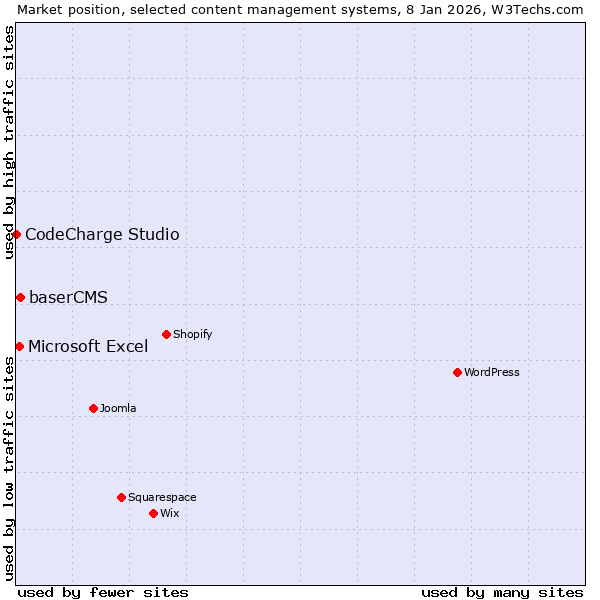Screen dimensions: 600x600
Task: Click the red Squarespace data point
Action: (x=121, y=497)
